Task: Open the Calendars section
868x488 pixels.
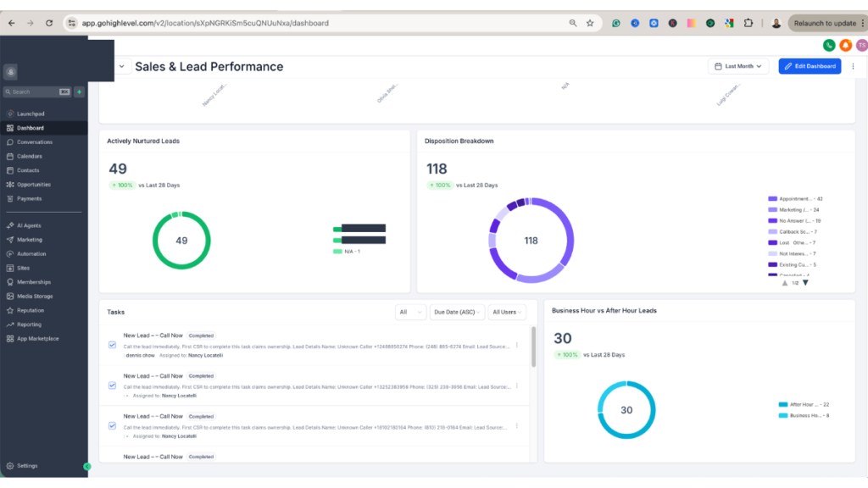Action: point(30,156)
